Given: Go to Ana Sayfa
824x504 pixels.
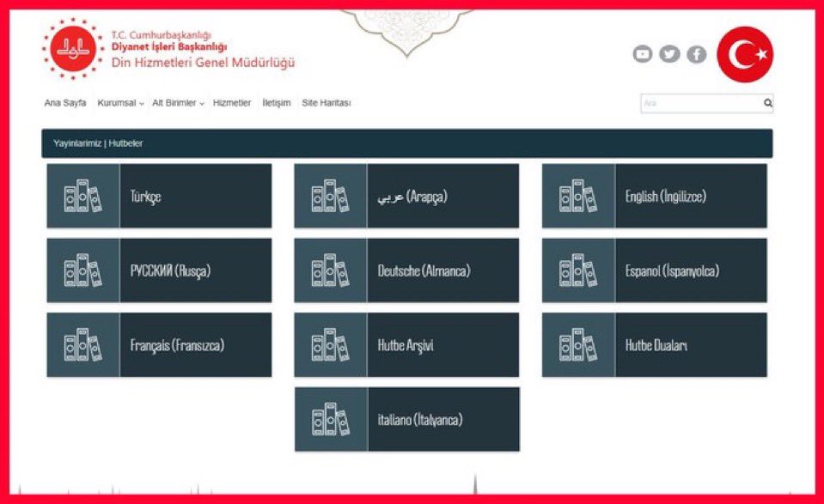Looking at the screenshot, I should (65, 103).
